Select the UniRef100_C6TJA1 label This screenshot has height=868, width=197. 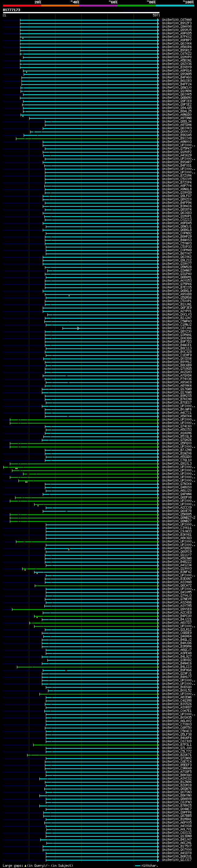(x=176, y=328)
